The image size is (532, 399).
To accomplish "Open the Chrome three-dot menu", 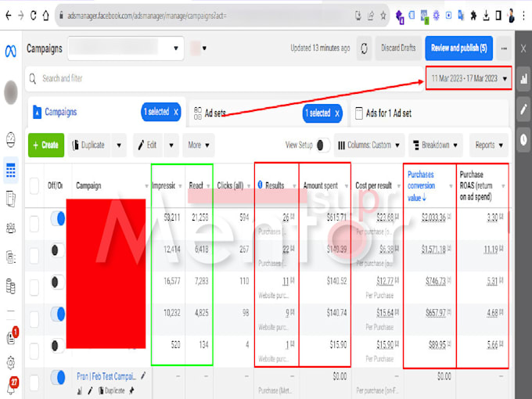I will 524,16.
